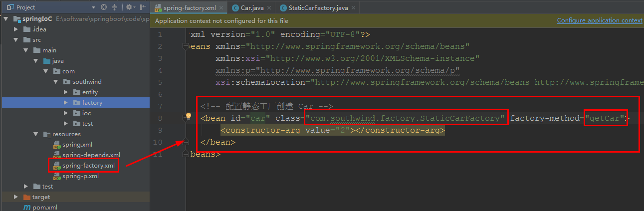This screenshot has width=644, height=211.
Task: Click the collapse all icon in Project panel
Action: [115, 7]
